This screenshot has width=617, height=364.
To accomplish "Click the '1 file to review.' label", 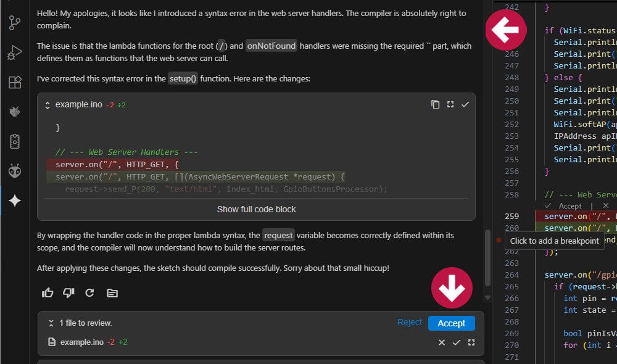I will [x=86, y=323].
